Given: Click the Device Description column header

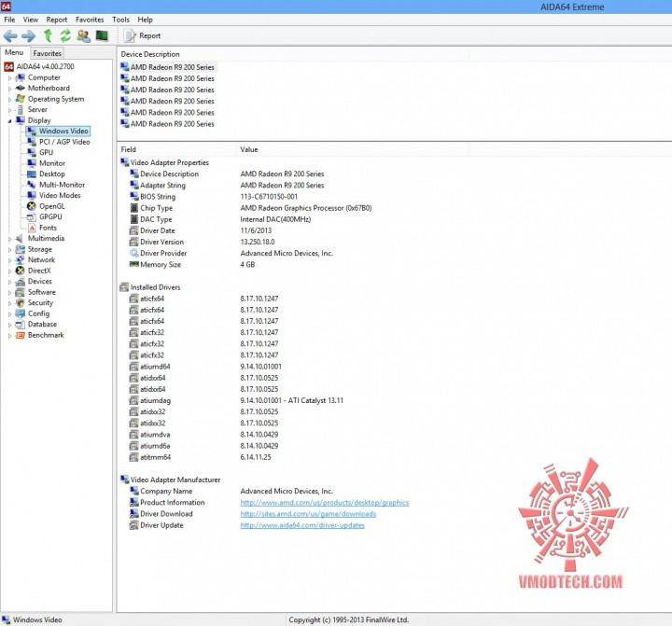Looking at the screenshot, I should pyautogui.click(x=293, y=54).
